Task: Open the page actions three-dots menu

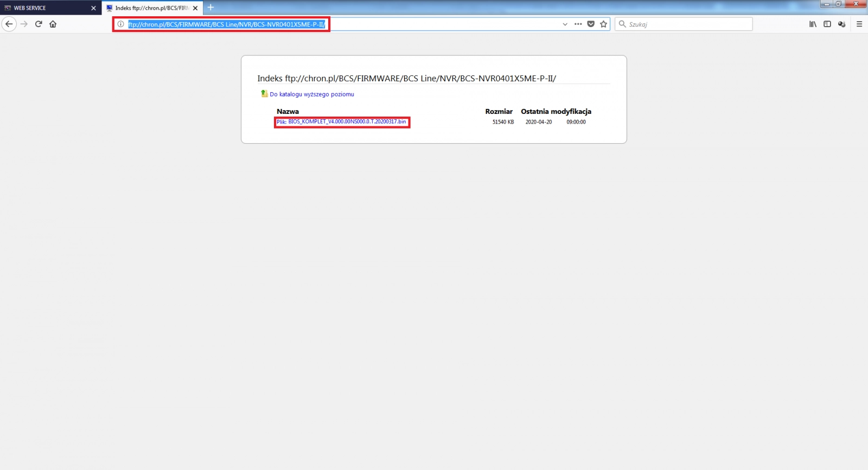Action: pos(578,24)
